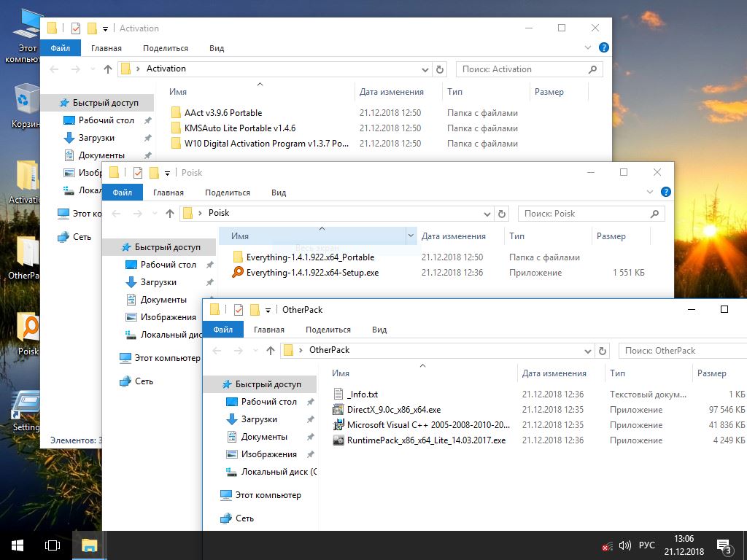Click the taskbar clock showing 13:06
Image resolution: width=747 pixels, height=560 pixels.
[x=684, y=545]
